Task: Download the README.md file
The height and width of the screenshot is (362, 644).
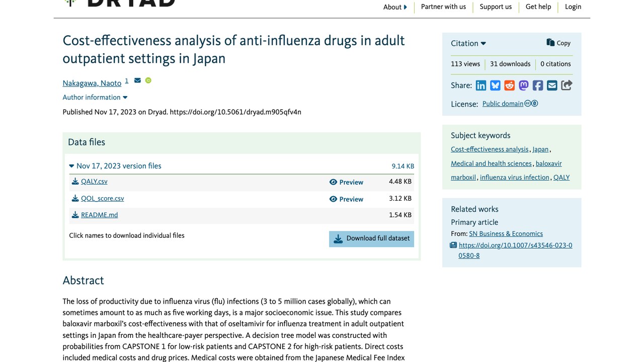Action: coord(95,215)
